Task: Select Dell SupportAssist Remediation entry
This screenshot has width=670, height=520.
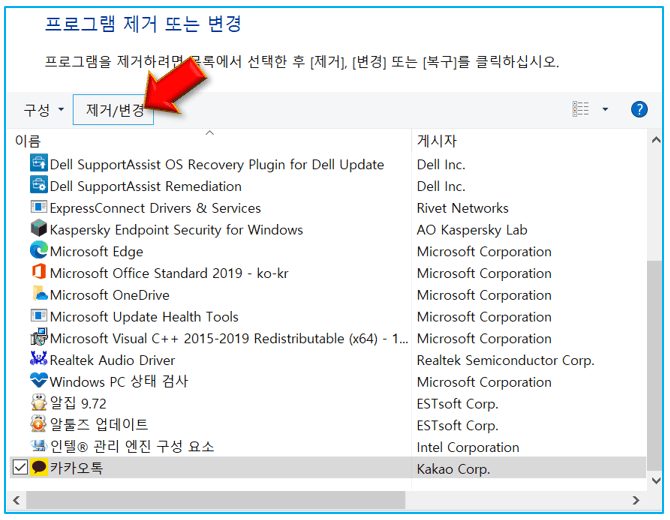Action: 146,186
